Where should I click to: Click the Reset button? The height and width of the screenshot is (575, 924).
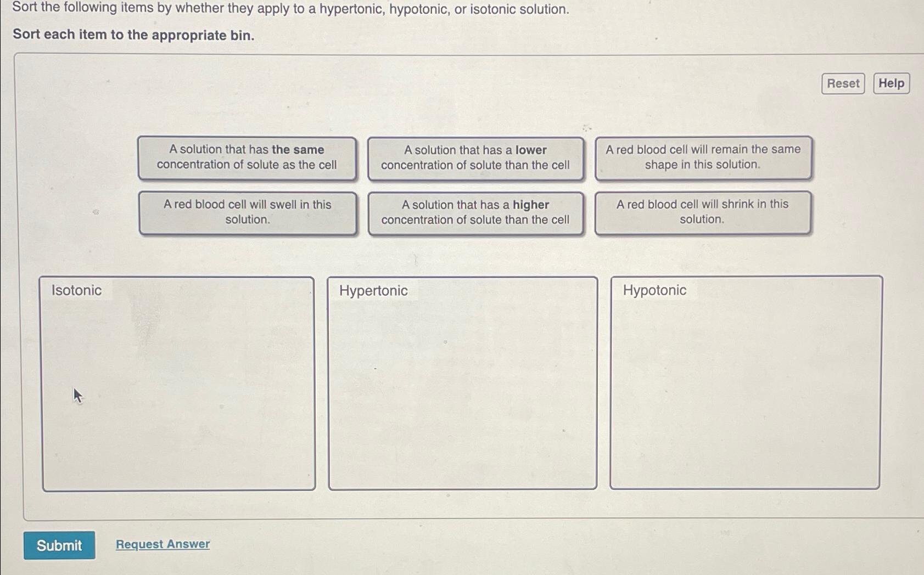point(842,83)
